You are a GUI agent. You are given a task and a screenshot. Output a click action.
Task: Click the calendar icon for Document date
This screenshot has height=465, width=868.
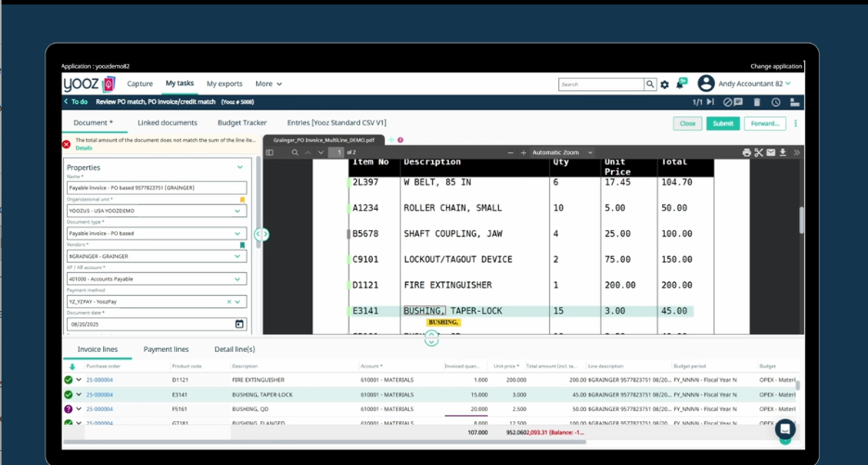tap(239, 324)
